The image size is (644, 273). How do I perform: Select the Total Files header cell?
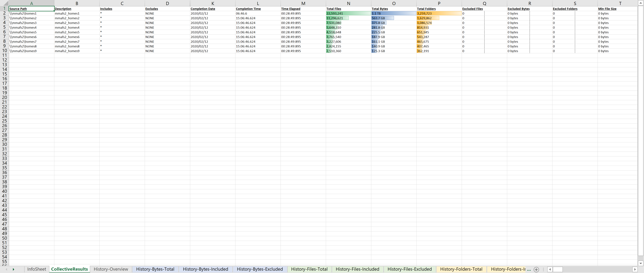point(348,9)
